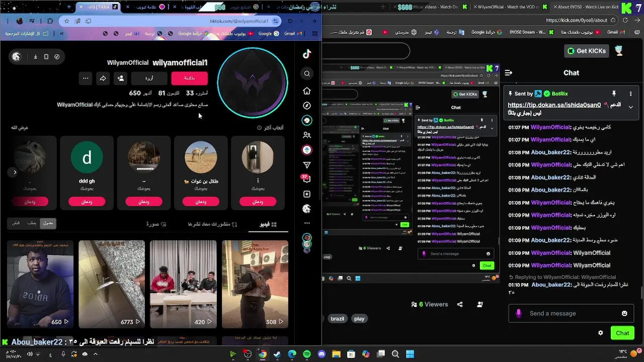Open Steam from the taskbar
Viewport: 644px width, 362px height.
coord(277,354)
